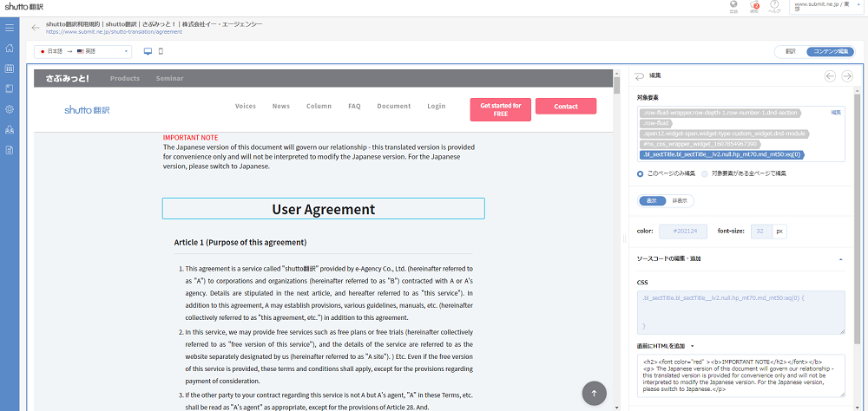868x411 pixels.
Task: Switch to the 翻訳 tab
Action: (790, 52)
